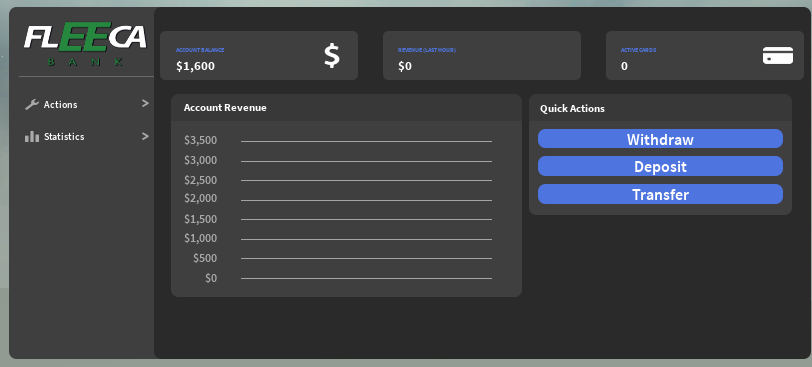Expand the Statistics menu chevron
This screenshot has height=367, width=812.
[x=145, y=136]
